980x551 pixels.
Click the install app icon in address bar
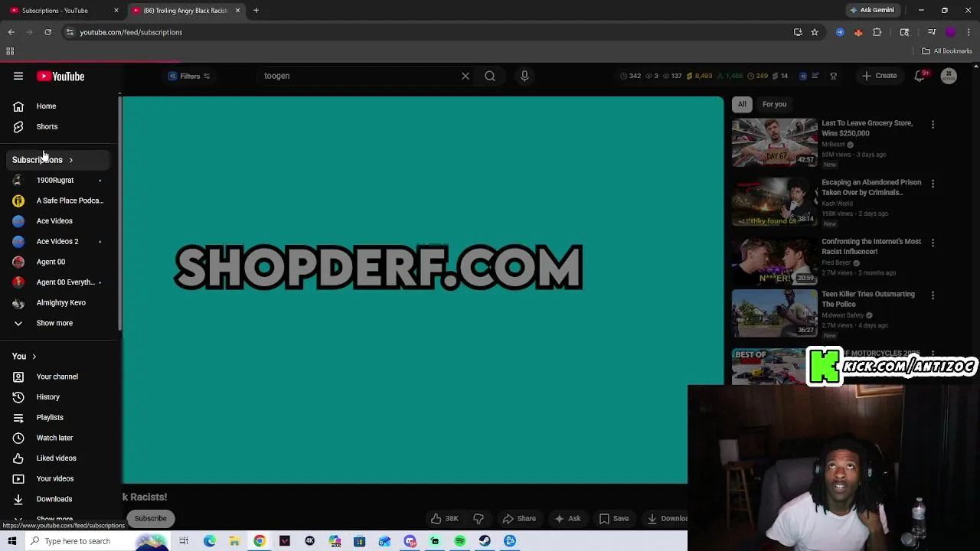click(798, 32)
